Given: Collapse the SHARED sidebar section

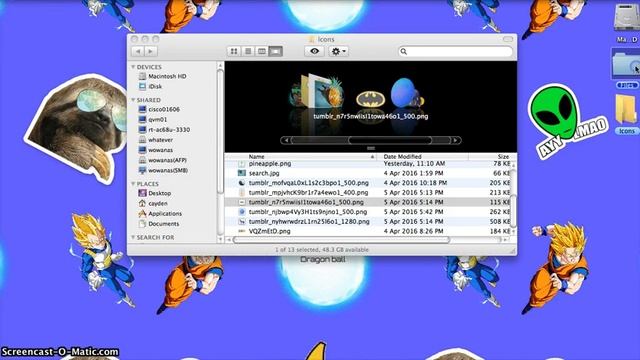Looking at the screenshot, I should coord(133,100).
